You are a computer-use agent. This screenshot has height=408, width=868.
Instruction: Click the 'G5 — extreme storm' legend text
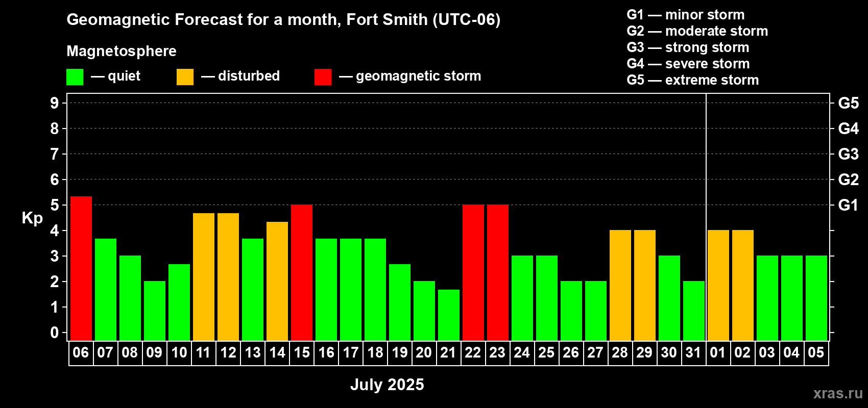693,80
